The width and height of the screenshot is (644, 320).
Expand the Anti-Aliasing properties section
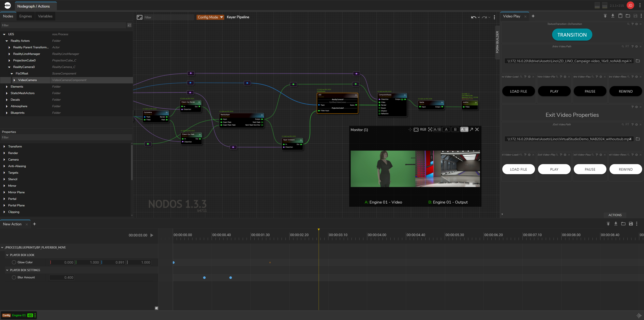coord(4,166)
